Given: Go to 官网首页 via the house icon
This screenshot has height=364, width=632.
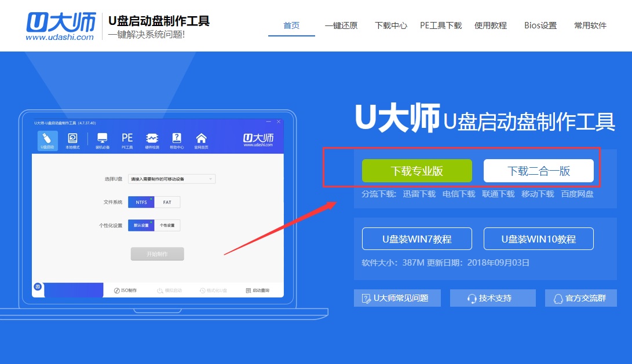Looking at the screenshot, I should pos(201,139).
